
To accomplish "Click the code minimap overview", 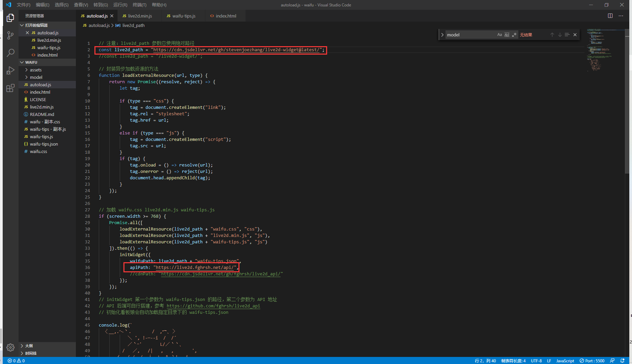I will point(605,50).
